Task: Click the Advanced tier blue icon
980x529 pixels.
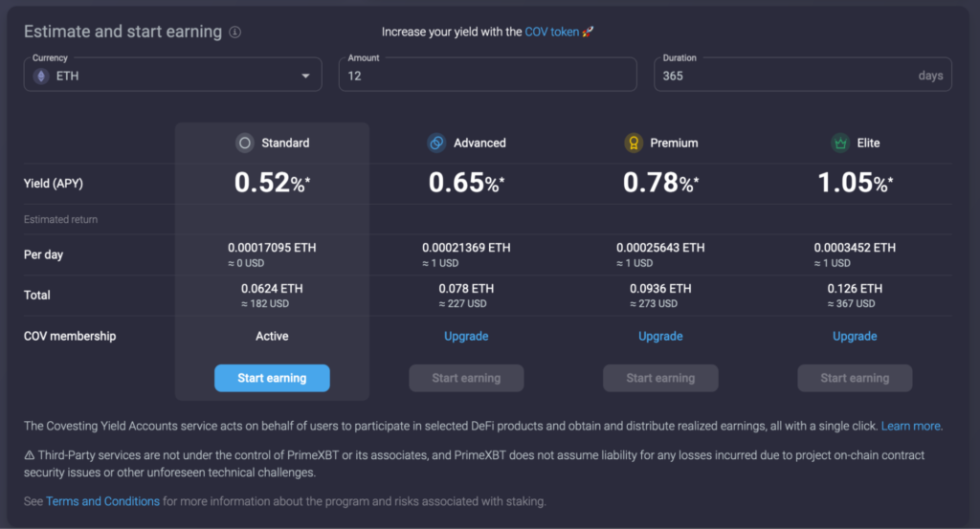Action: pyautogui.click(x=436, y=143)
